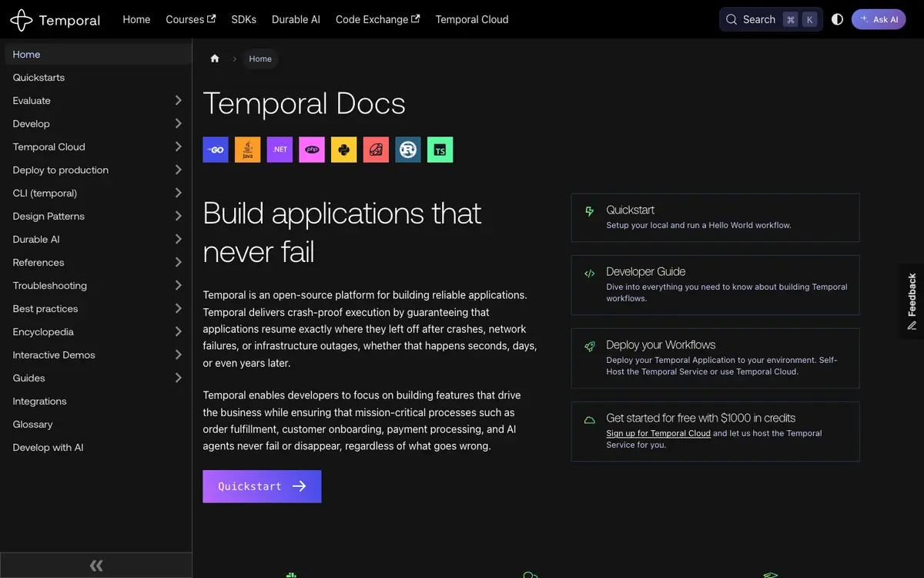Expand the Encyclopedia section
The height and width of the screenshot is (578, 924).
178,331
